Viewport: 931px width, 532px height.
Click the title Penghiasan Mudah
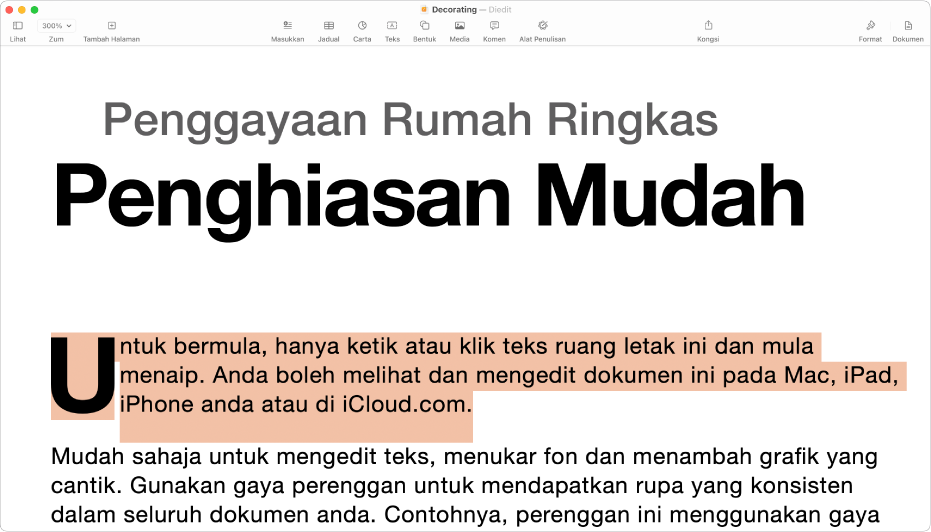[x=429, y=200]
